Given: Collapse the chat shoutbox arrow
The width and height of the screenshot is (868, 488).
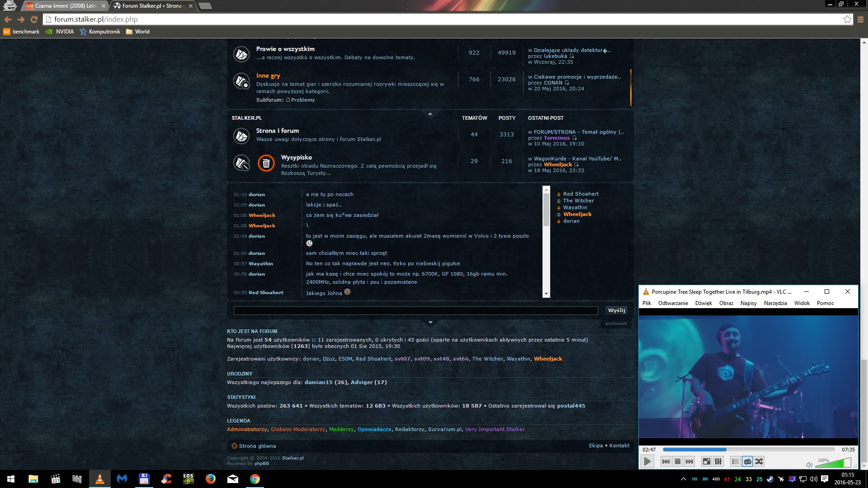Looking at the screenshot, I should 430,323.
